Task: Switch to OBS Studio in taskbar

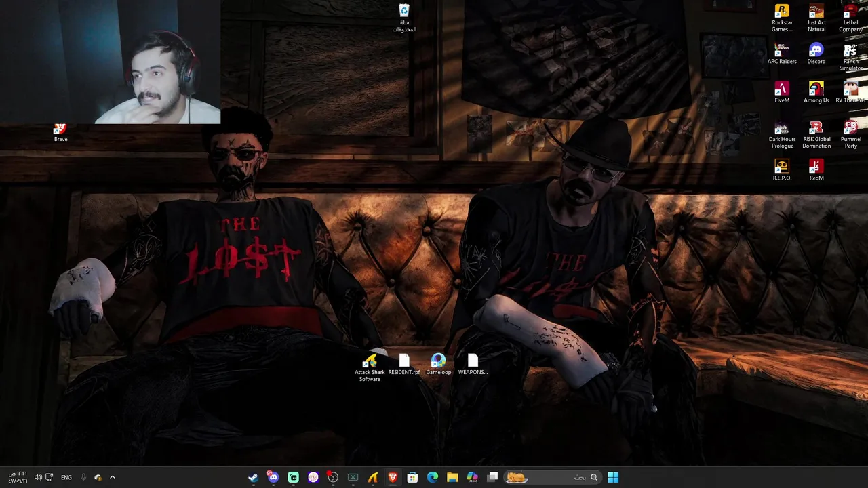Action: (x=333, y=477)
